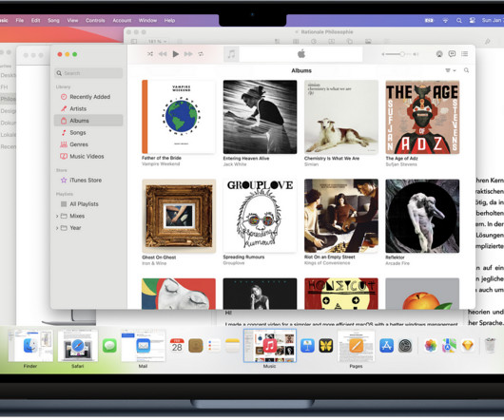Image resolution: width=504 pixels, height=420 pixels.
Task: Expand the Mixes playlist folder
Action: point(57,216)
